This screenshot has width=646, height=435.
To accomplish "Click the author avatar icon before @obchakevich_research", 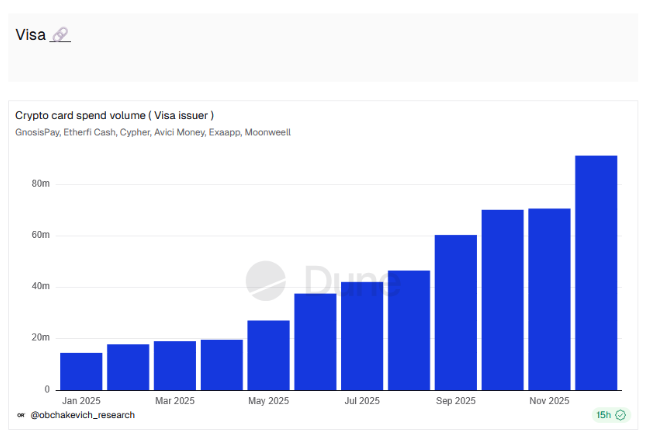I will coord(21,415).
